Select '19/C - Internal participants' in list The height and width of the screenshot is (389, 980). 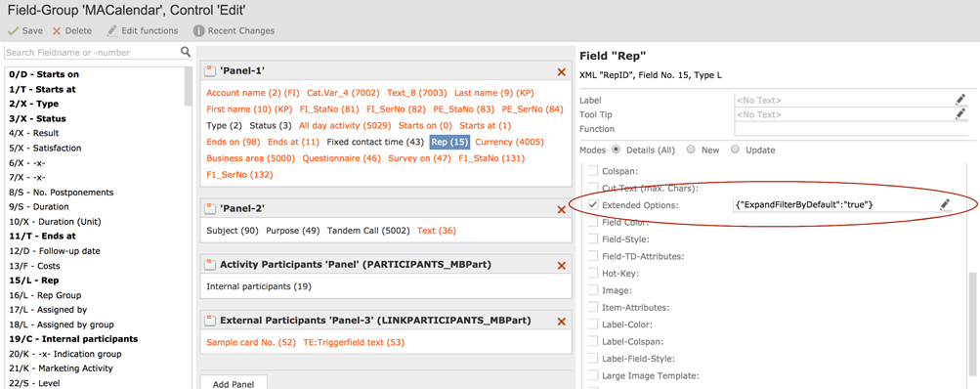click(73, 339)
